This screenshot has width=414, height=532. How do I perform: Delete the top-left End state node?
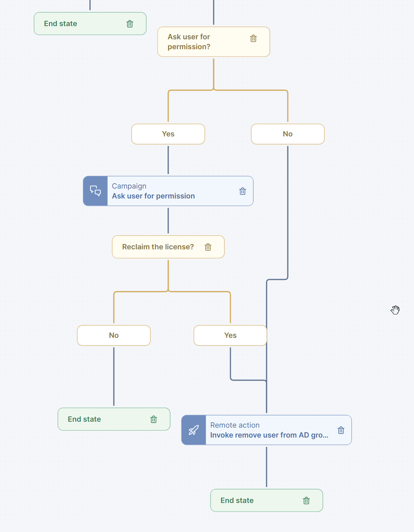pyautogui.click(x=130, y=24)
